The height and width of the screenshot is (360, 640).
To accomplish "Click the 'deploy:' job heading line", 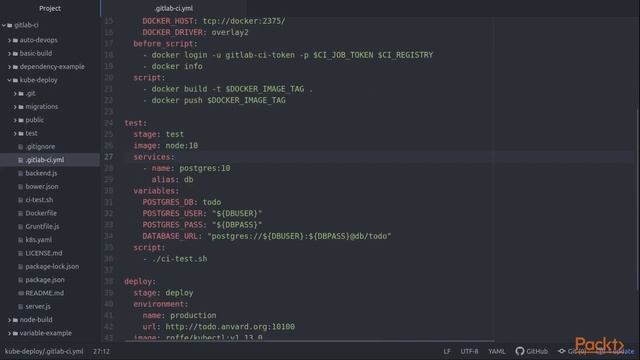I will (140, 282).
